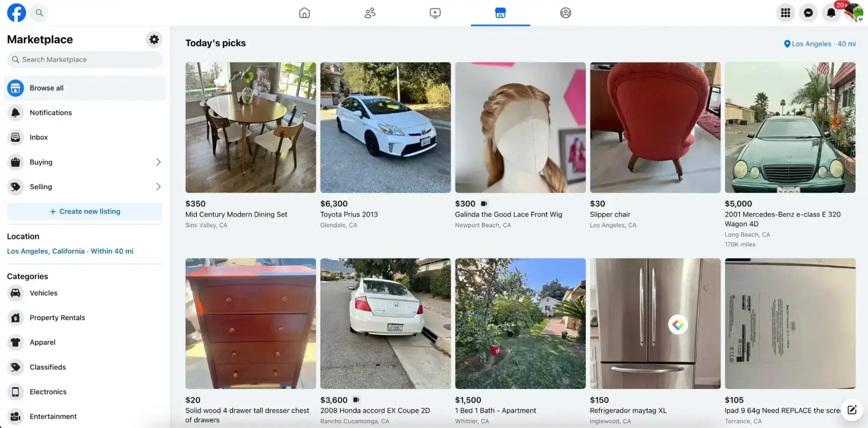868x428 pixels.
Task: Click Create new listing
Action: coord(85,211)
